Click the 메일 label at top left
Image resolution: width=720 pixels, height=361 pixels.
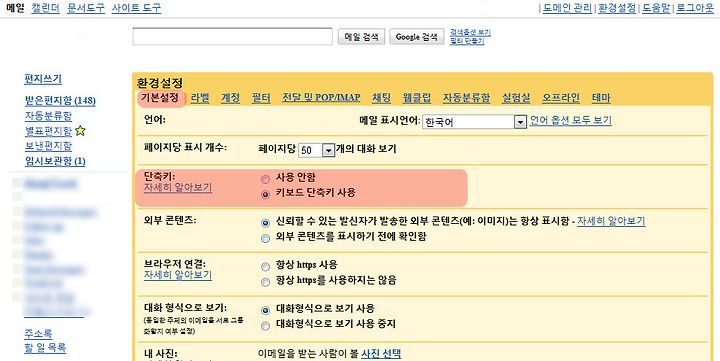(x=15, y=8)
